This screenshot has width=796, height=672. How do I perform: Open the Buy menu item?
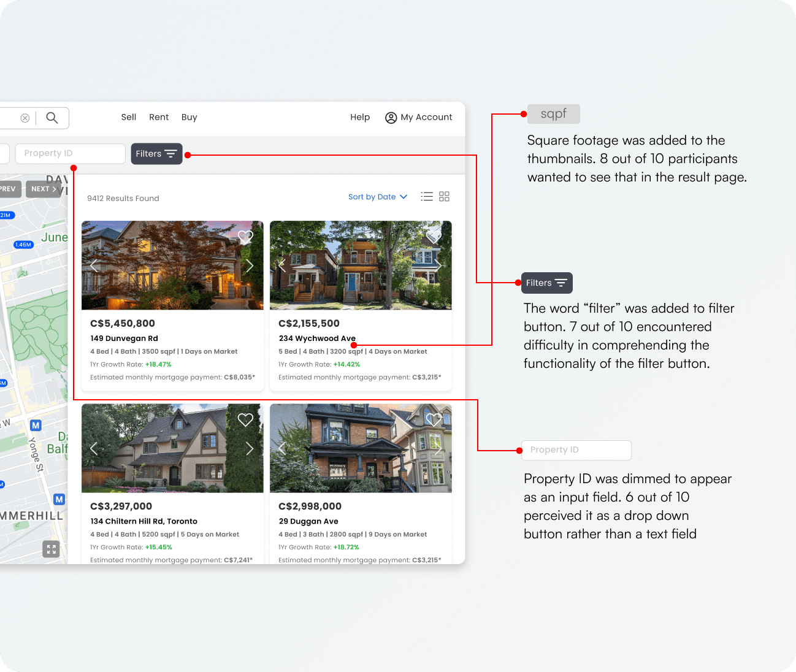tap(189, 117)
